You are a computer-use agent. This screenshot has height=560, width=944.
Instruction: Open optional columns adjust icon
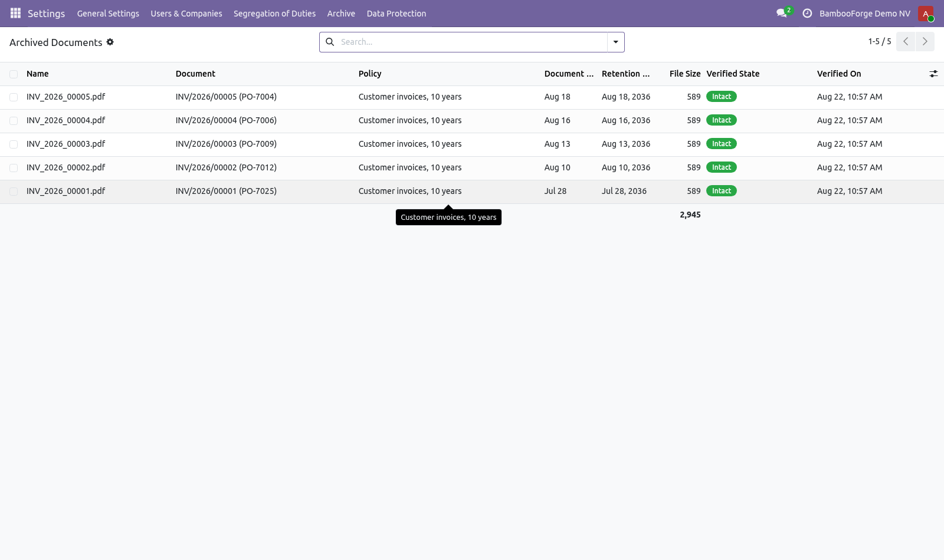[x=933, y=74]
